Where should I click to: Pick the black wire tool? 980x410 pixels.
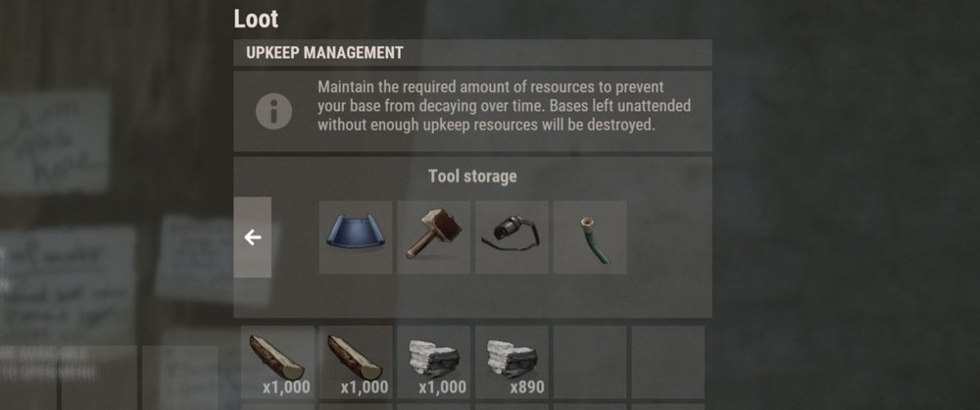tap(512, 237)
